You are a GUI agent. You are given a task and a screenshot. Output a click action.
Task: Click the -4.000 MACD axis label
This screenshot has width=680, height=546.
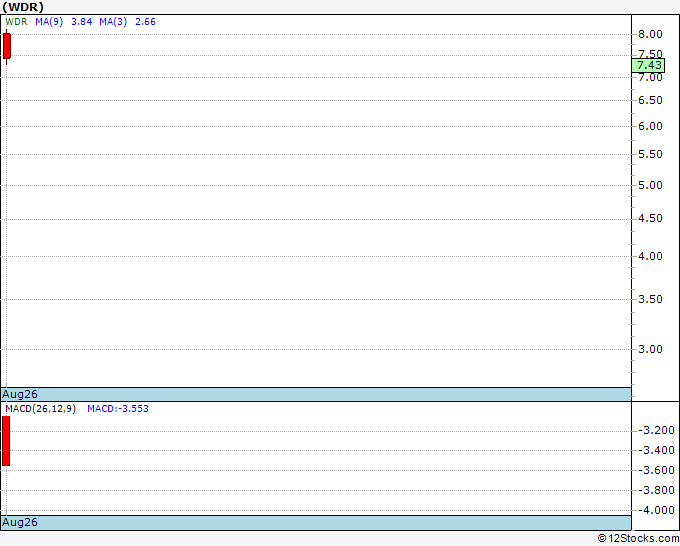click(x=656, y=510)
